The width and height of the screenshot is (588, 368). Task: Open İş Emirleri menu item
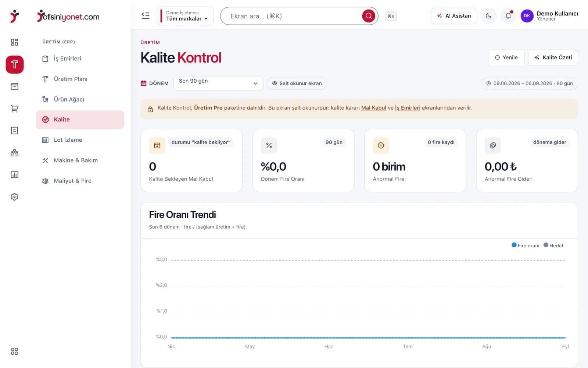click(x=80, y=59)
